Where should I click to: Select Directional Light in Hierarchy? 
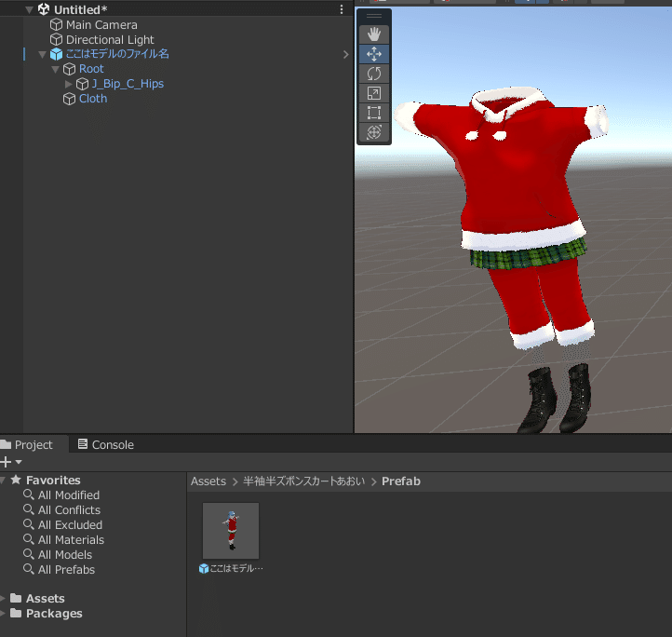[110, 39]
